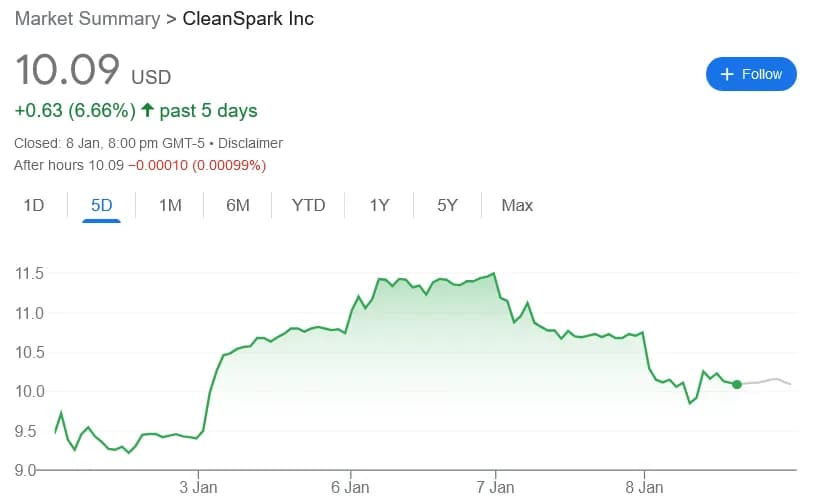The width and height of the screenshot is (825, 502).
Task: Click the Follow button
Action: click(751, 74)
